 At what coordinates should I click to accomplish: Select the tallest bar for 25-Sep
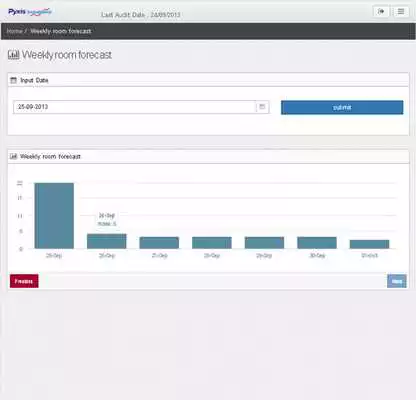pos(54,216)
